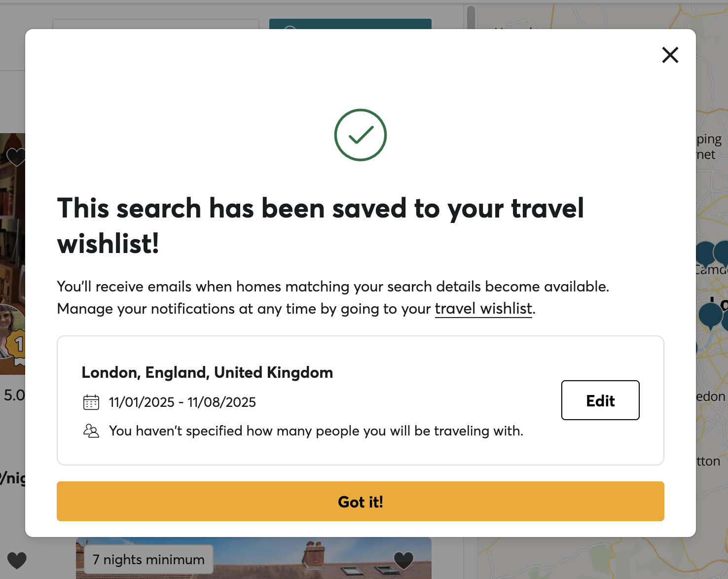Click the listings panel scrollbar
Viewport: 728px width, 579px height.
coord(471,18)
